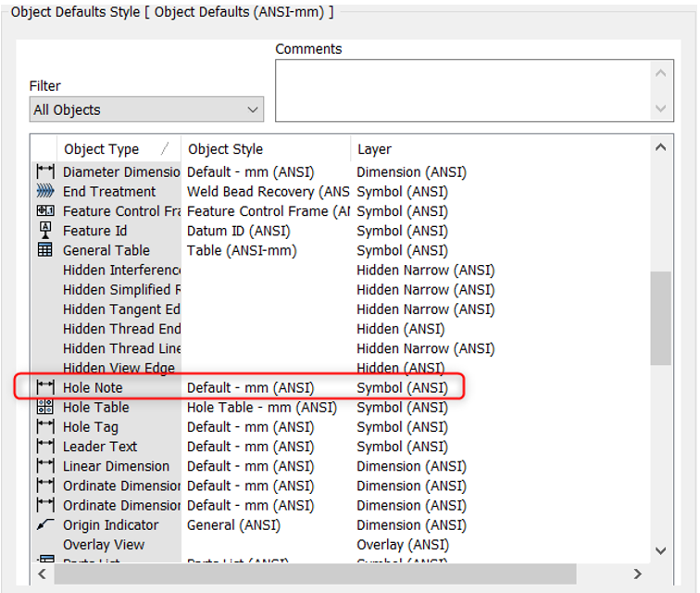The width and height of the screenshot is (700, 593).
Task: Click Hidden Thread End's Hidden (ANSI) layer
Action: click(x=400, y=328)
